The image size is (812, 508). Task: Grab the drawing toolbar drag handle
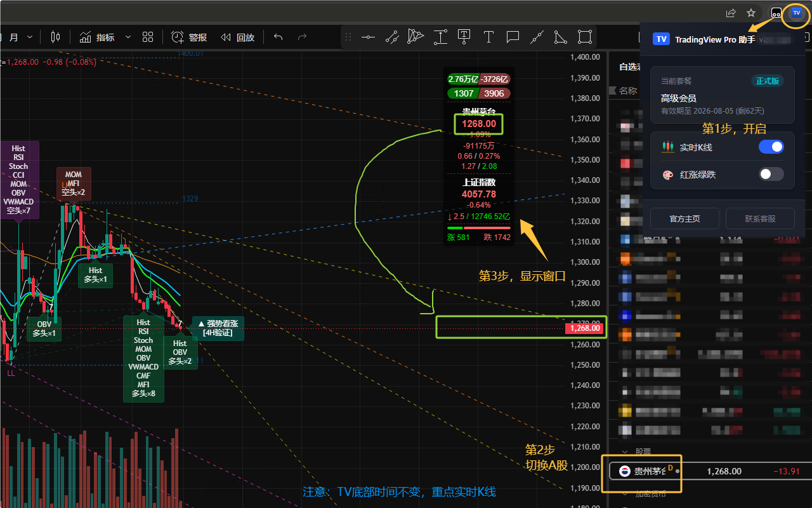(348, 37)
